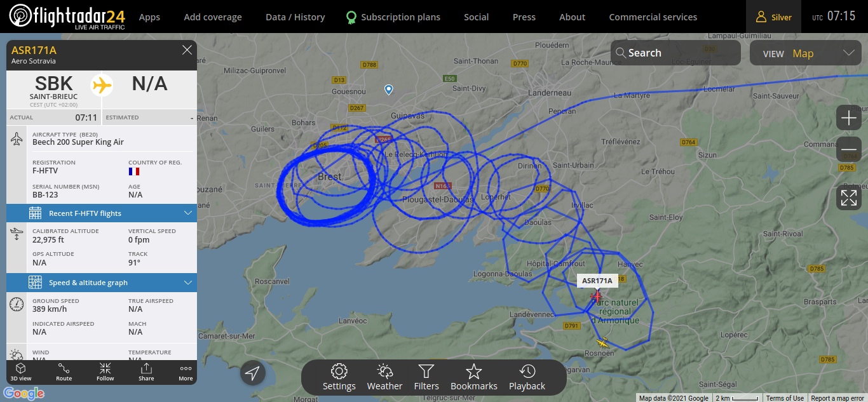Screen dimensions: 868x402
Task: Open Bookmarks star
Action: click(474, 377)
